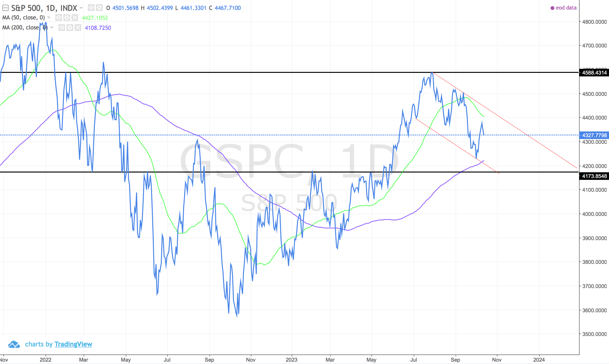This screenshot has width=609, height=364.
Task: Click the 4700.0000 price axis label
Action: [595, 46]
